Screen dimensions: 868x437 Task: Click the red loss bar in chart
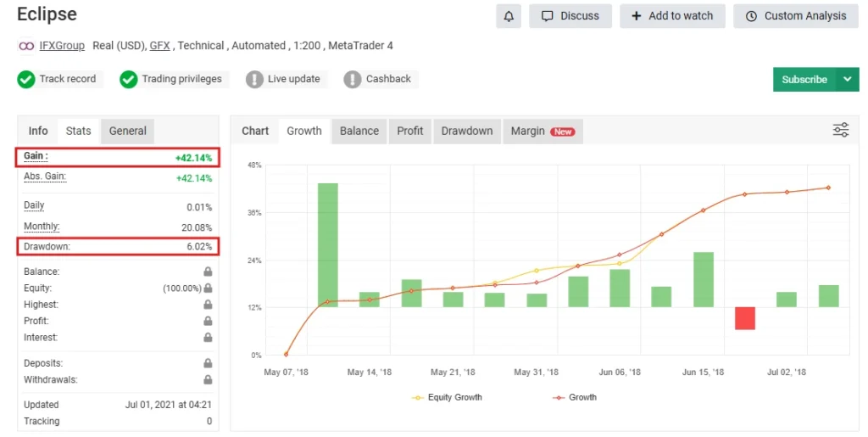pyautogui.click(x=744, y=318)
